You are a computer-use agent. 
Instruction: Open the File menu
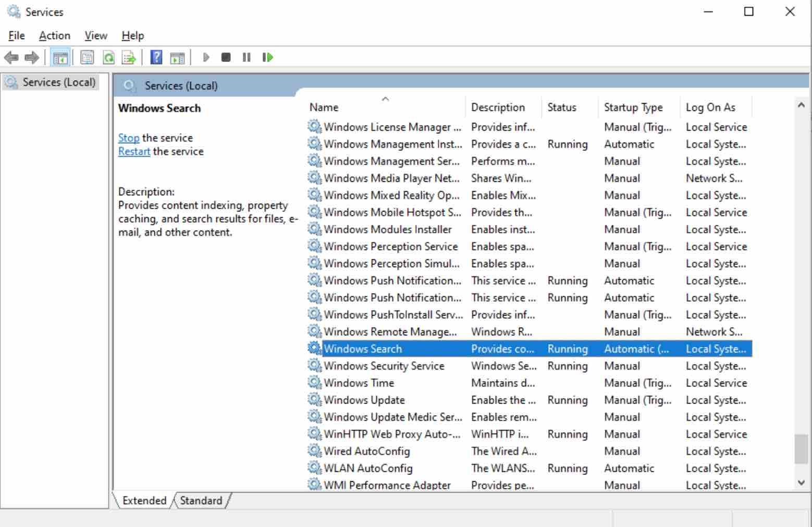tap(17, 35)
